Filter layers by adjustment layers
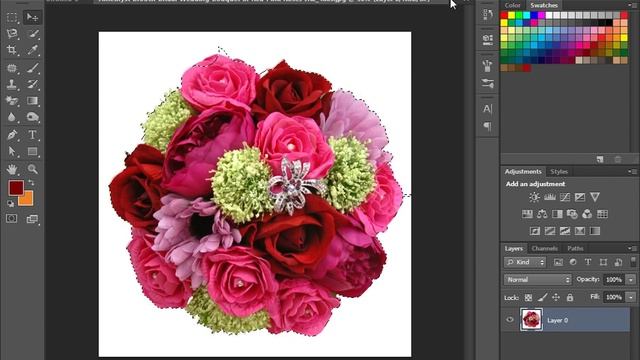 pos(573,262)
